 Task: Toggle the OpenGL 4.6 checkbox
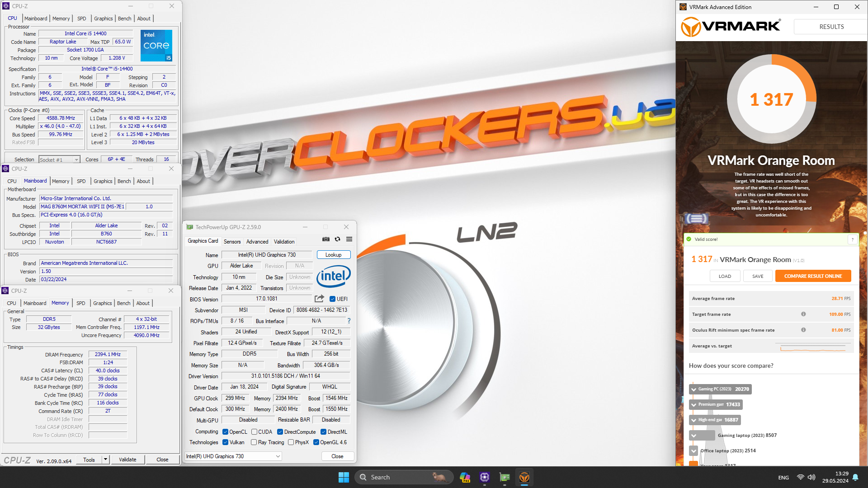[x=316, y=442]
